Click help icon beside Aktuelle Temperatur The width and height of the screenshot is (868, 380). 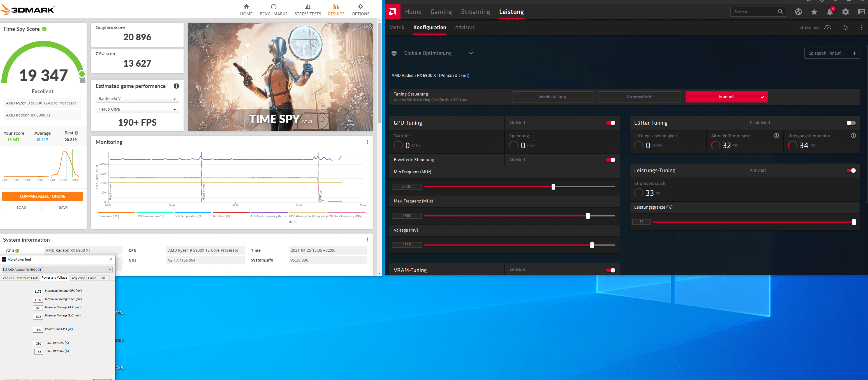776,136
